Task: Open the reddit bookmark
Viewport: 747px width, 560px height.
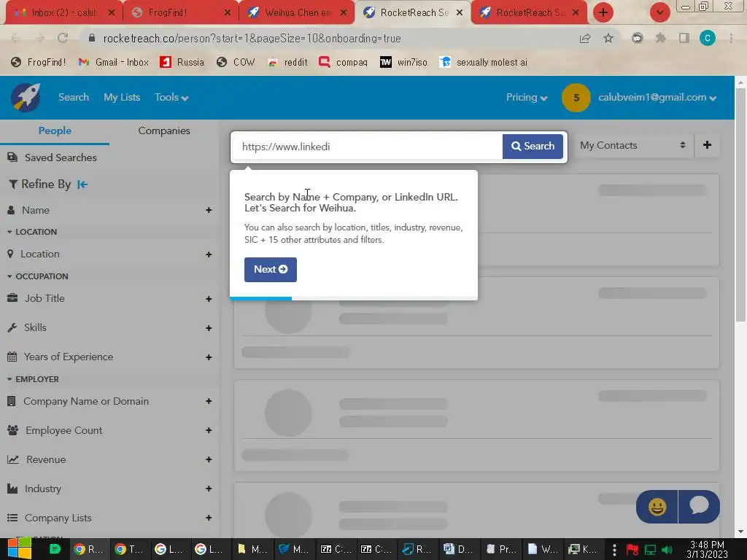Action: click(287, 62)
